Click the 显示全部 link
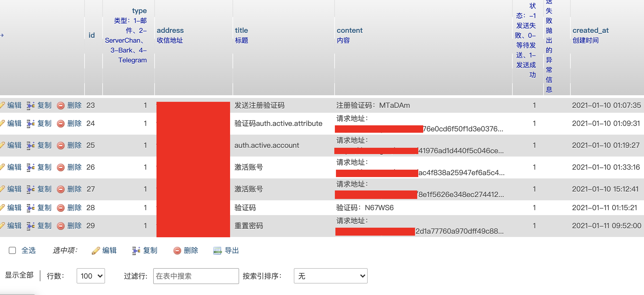644x295 pixels. coord(19,275)
